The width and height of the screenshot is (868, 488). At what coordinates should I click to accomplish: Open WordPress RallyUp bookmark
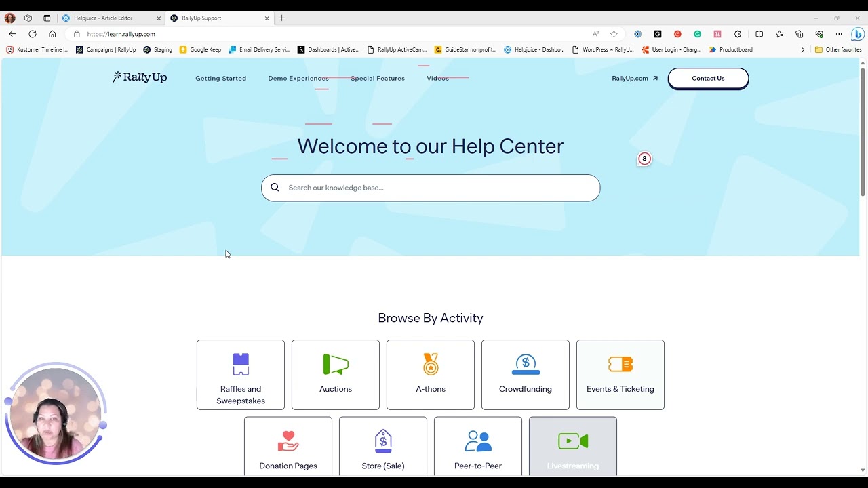coord(604,49)
